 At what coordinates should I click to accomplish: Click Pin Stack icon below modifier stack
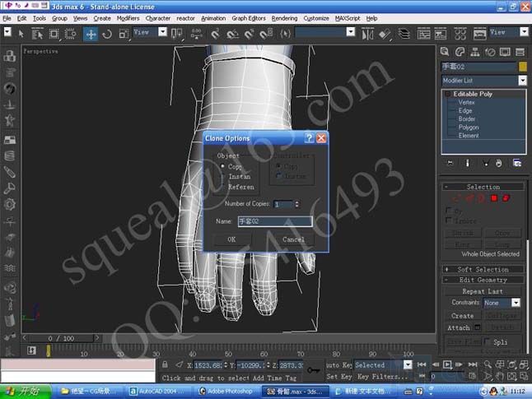[450, 163]
